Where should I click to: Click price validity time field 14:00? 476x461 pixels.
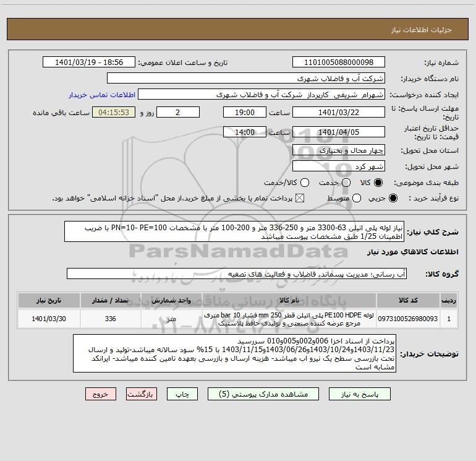point(245,132)
